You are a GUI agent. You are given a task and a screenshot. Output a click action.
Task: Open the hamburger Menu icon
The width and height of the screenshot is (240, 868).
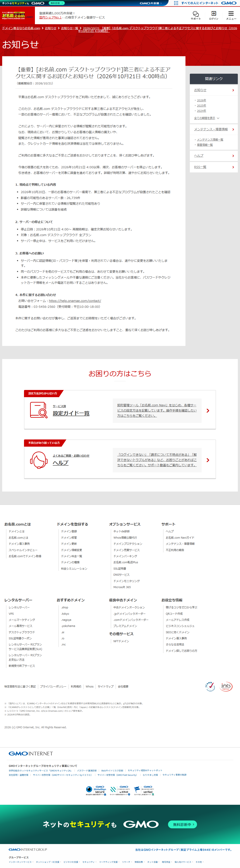tap(231, 15)
